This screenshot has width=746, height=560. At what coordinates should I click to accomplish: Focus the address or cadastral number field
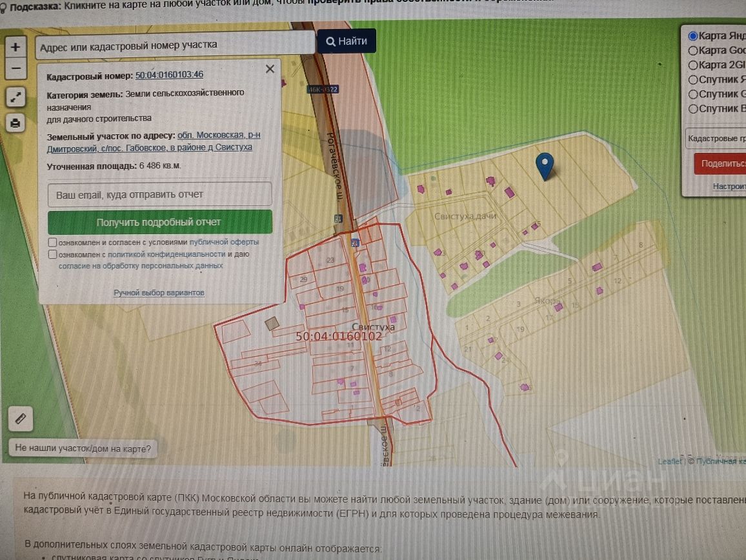(x=175, y=46)
